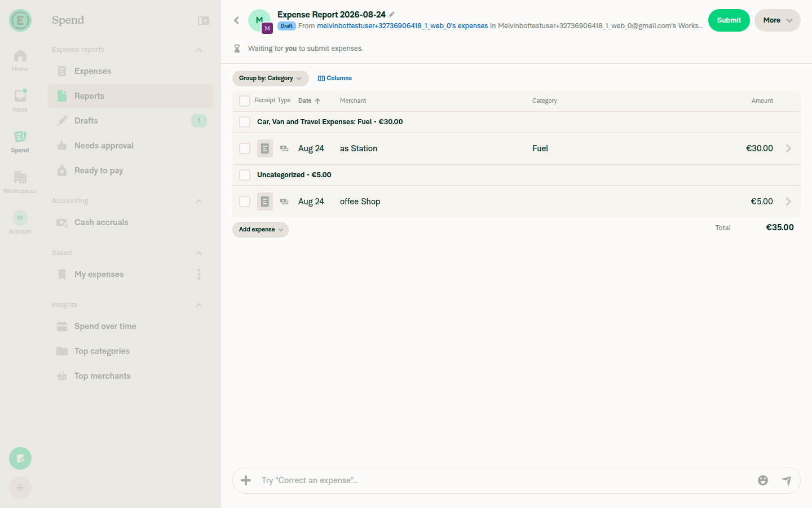Select the offee Shop expense checkbox
Screen dimensions: 812x508
[x=245, y=202]
